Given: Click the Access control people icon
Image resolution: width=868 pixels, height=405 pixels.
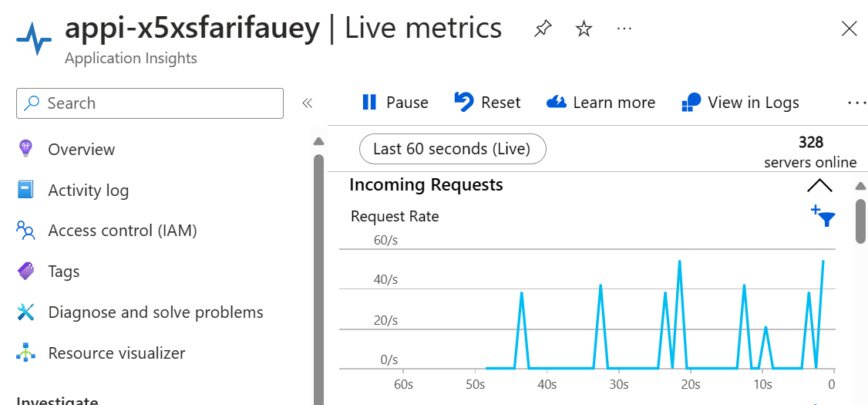Looking at the screenshot, I should coord(26,231).
